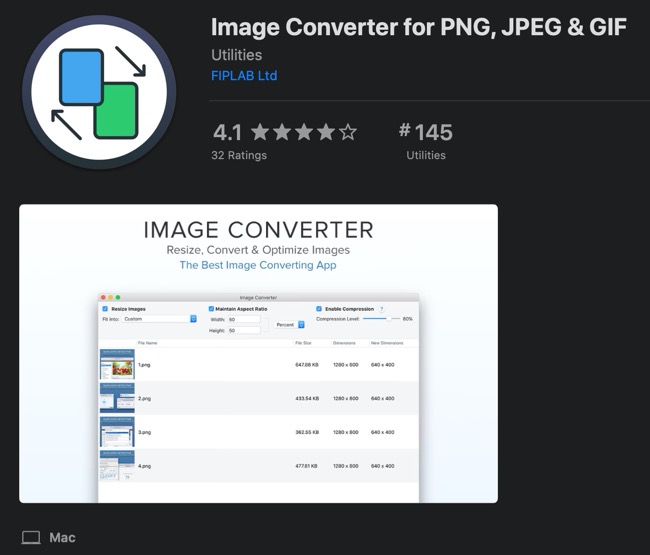Click the green zoom button in preview window

[118, 297]
